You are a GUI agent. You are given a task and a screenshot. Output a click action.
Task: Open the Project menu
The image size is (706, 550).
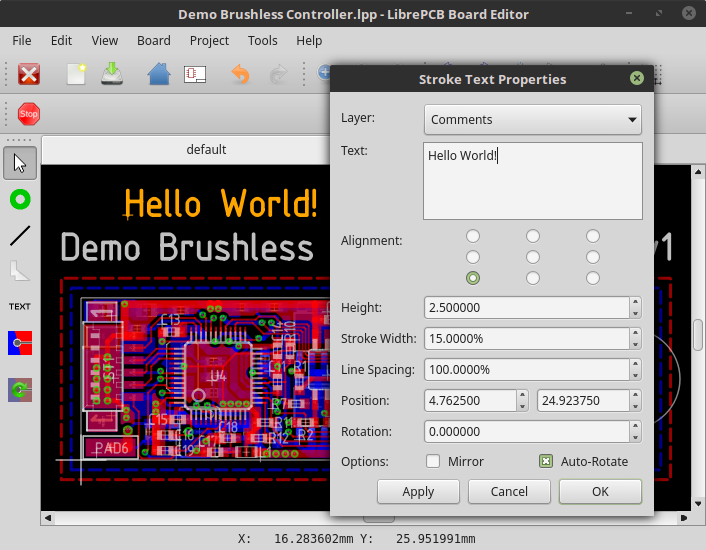[x=209, y=41]
